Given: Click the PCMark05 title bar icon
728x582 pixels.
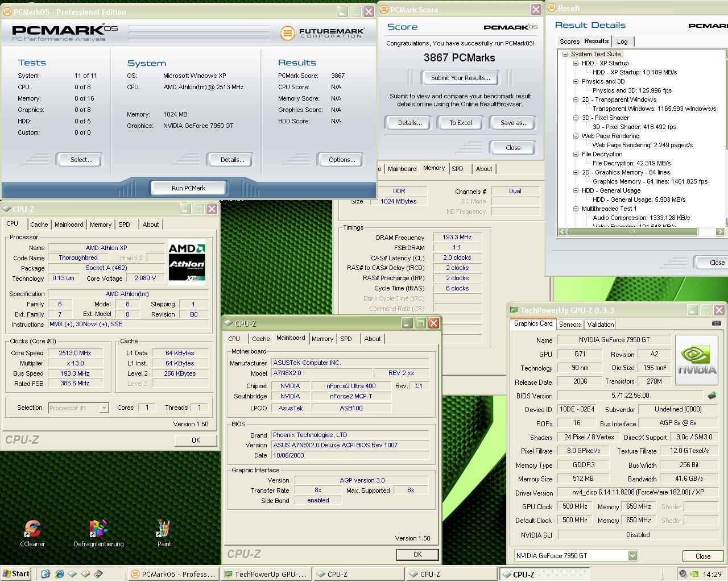Looking at the screenshot, I should click(7, 11).
